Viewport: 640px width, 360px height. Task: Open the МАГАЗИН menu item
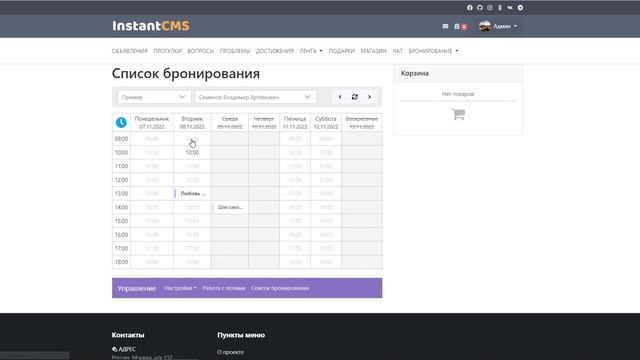tap(373, 51)
